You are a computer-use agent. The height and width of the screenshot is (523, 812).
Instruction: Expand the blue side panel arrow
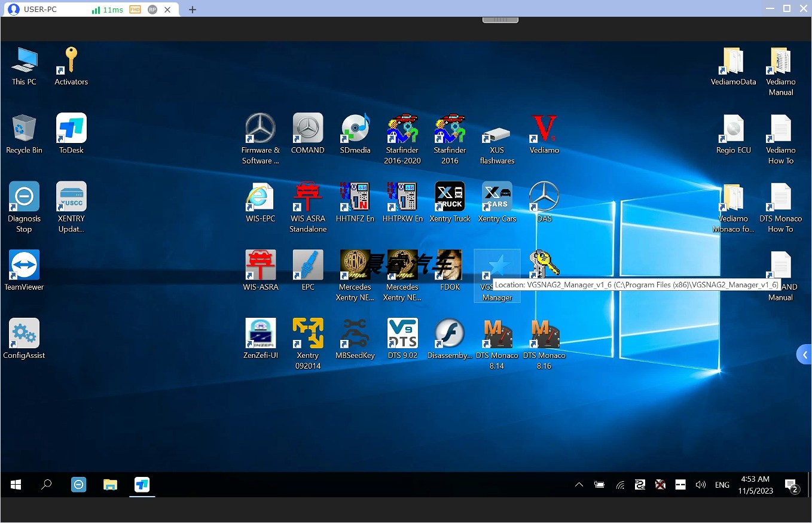coord(804,355)
